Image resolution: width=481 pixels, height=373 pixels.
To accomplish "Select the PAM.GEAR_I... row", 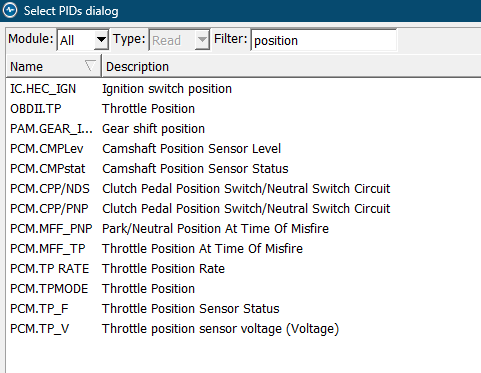I will [243, 129].
